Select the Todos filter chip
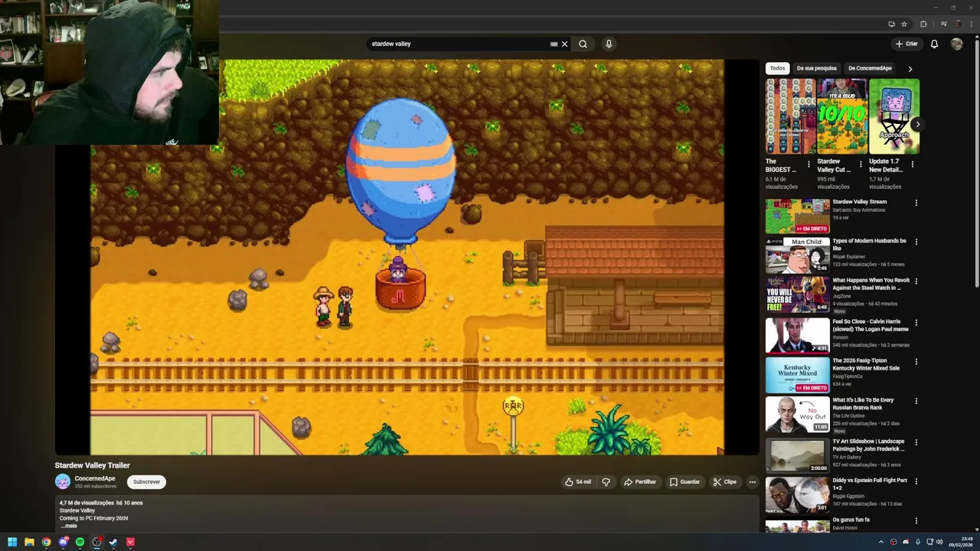980x551 pixels. click(x=777, y=68)
